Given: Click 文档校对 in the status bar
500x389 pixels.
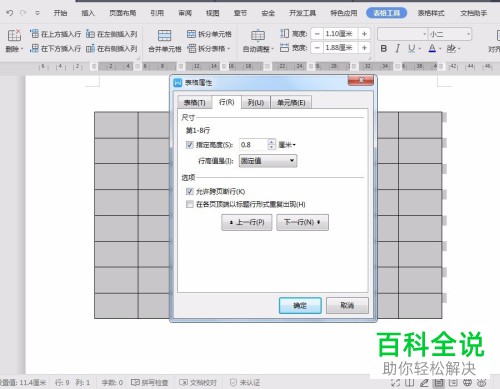Looking at the screenshot, I should coord(198,382).
